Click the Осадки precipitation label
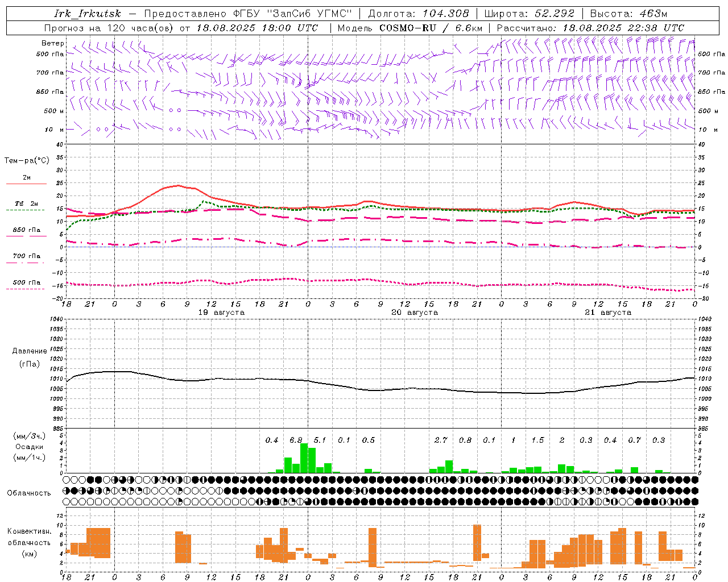The image size is (728, 582). point(29,447)
